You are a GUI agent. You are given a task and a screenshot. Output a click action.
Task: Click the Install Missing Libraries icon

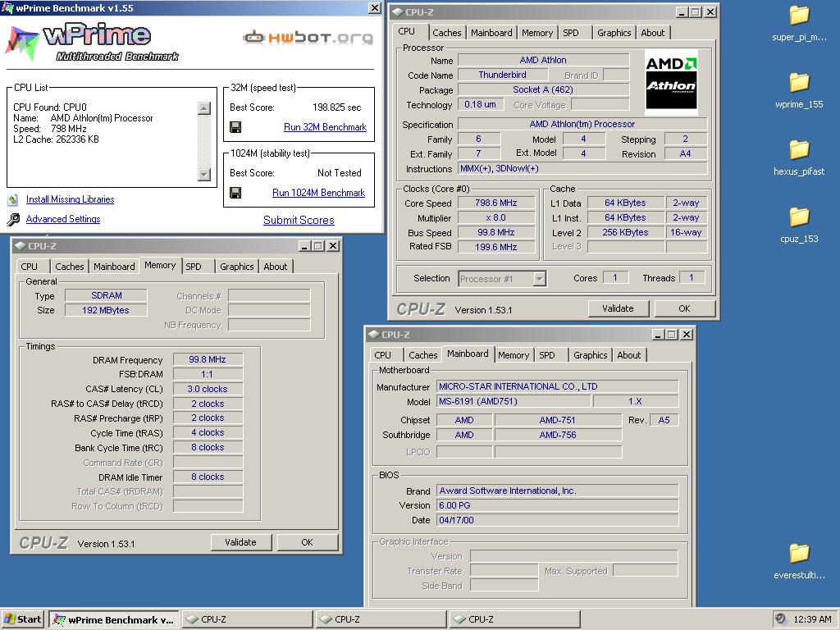(13, 200)
